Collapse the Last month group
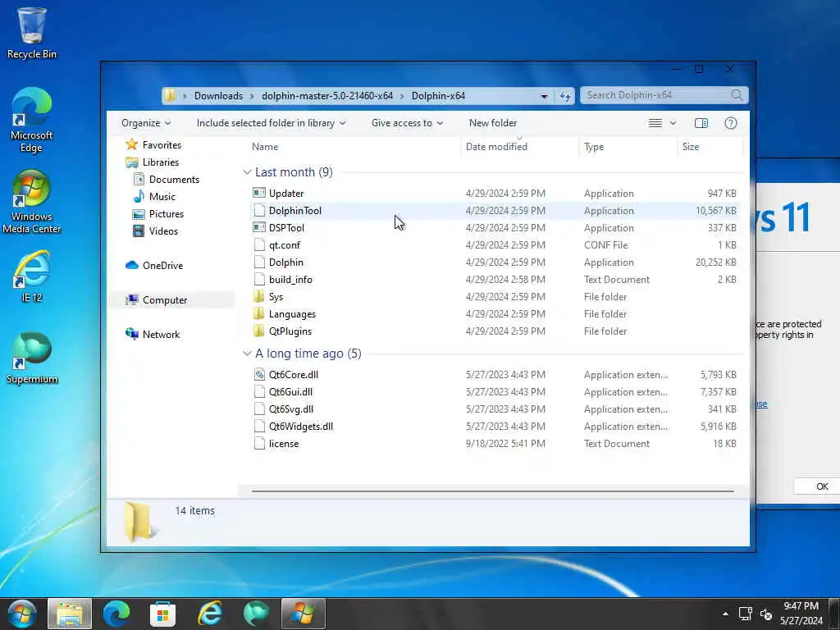Screen dimensions: 840x630 click(247, 172)
